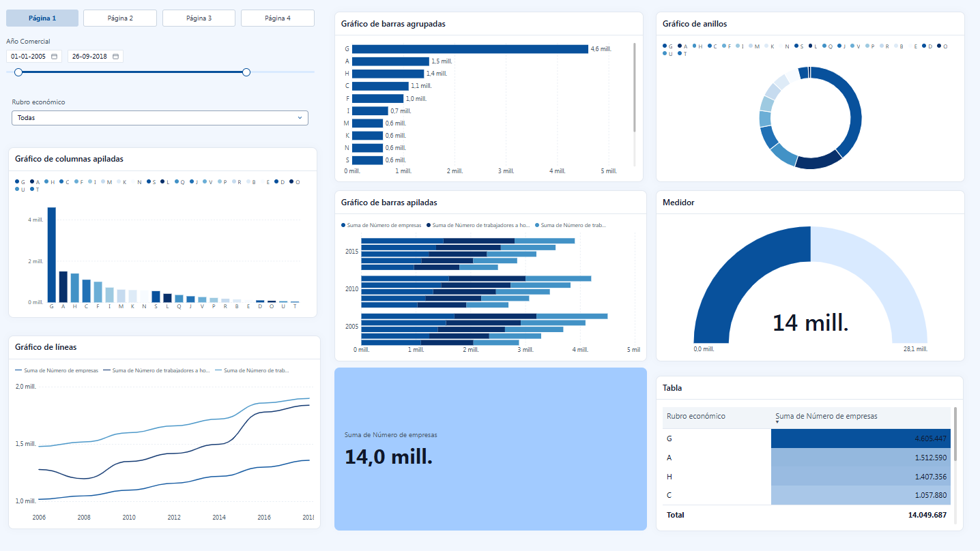Click the top light-blue line in Gráfico de líneas
This screenshot has width=980, height=551.
[174, 427]
